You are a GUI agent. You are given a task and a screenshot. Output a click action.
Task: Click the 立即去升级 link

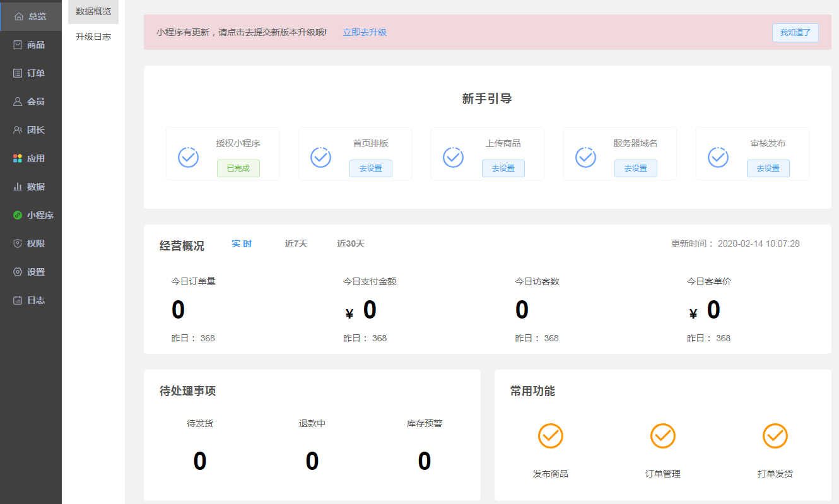pyautogui.click(x=365, y=32)
